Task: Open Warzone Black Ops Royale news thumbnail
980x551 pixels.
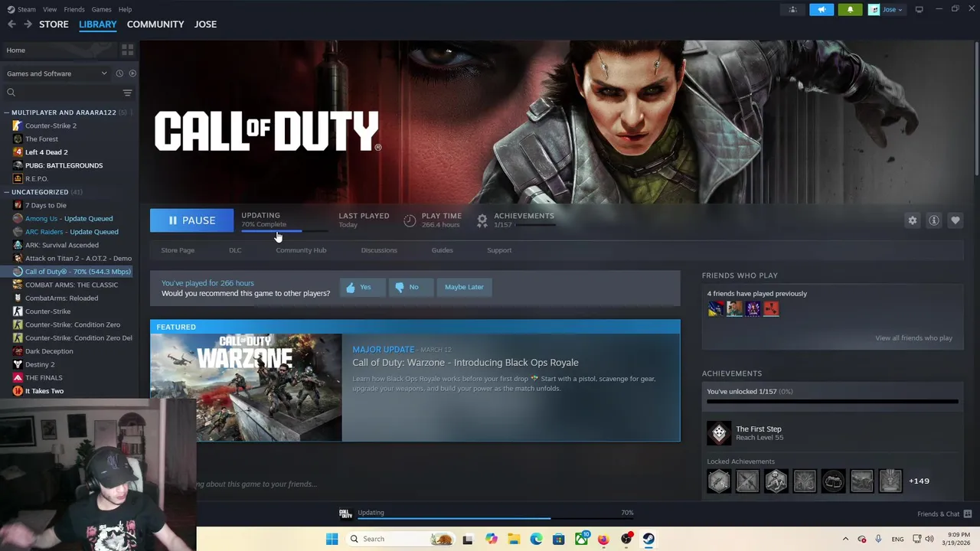Action: (x=246, y=388)
